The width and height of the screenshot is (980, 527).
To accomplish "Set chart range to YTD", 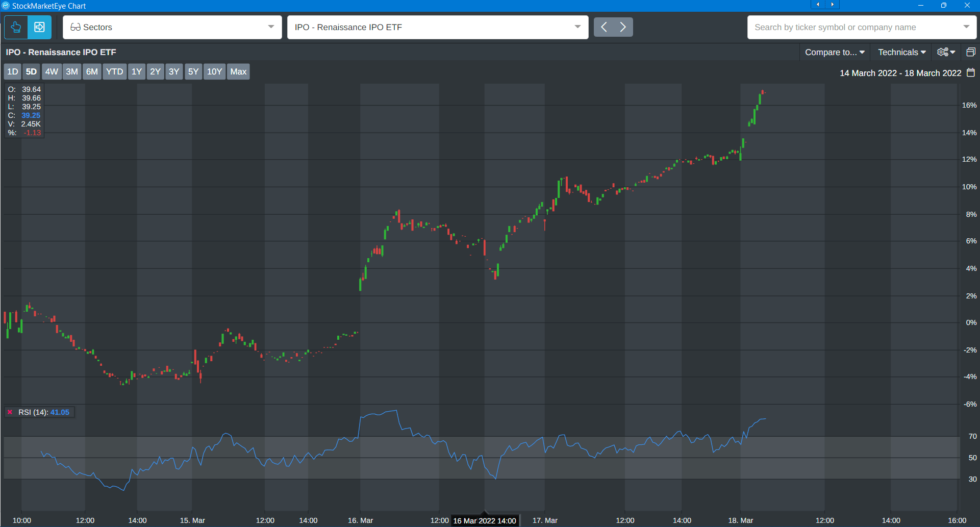I will (x=114, y=72).
